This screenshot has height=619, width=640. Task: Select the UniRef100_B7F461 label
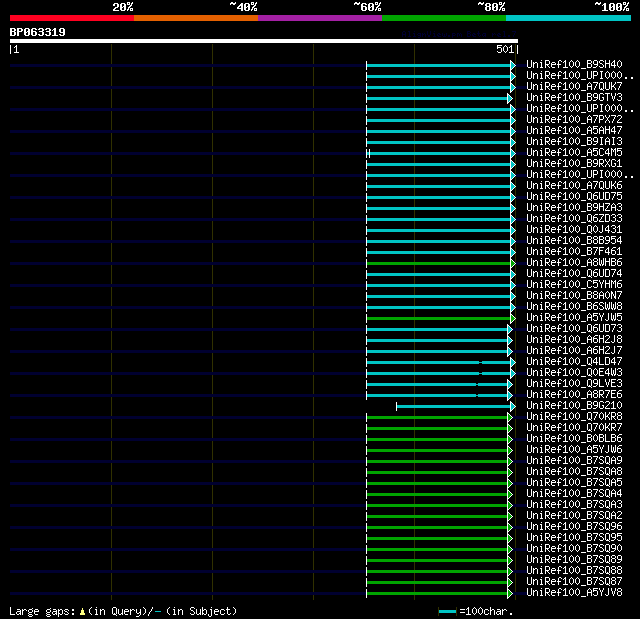[x=574, y=252]
